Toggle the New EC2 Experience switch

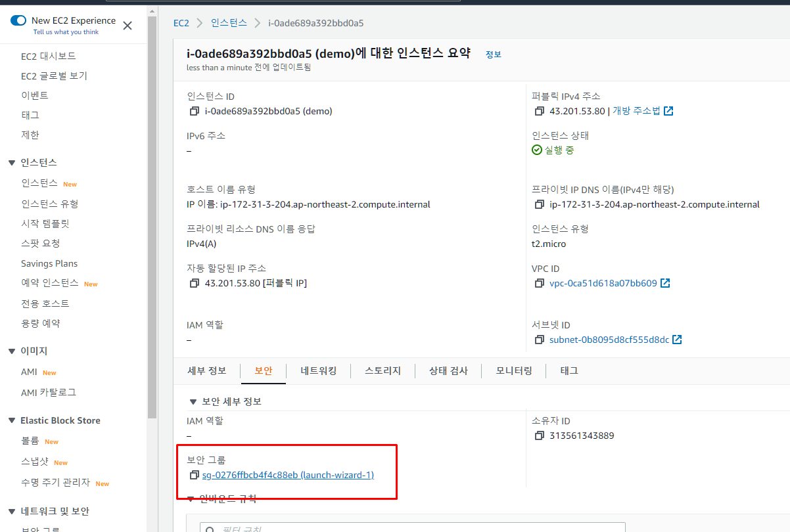[18, 20]
